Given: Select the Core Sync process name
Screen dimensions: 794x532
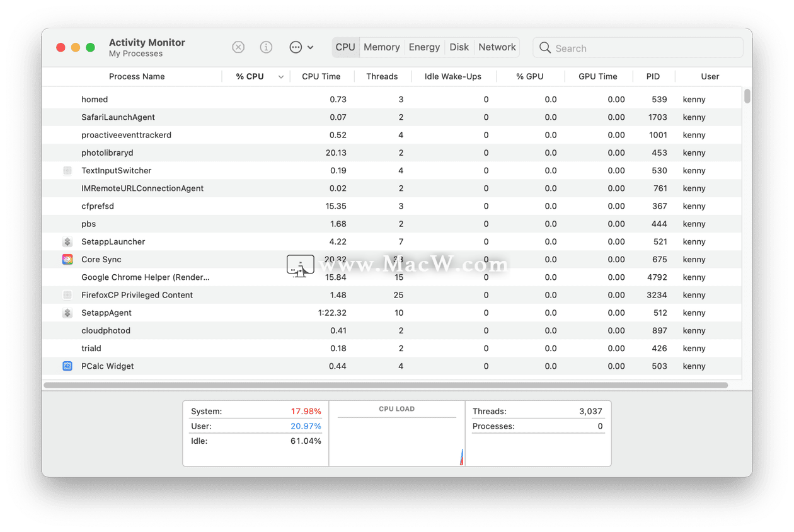Looking at the screenshot, I should tap(101, 260).
